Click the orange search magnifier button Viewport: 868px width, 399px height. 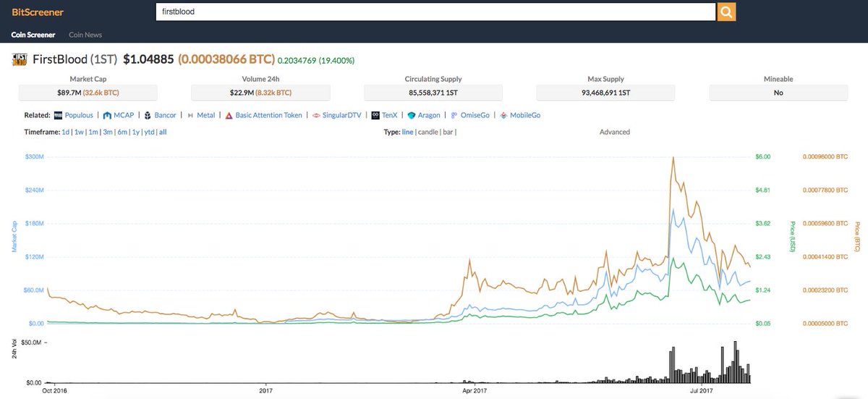click(726, 12)
